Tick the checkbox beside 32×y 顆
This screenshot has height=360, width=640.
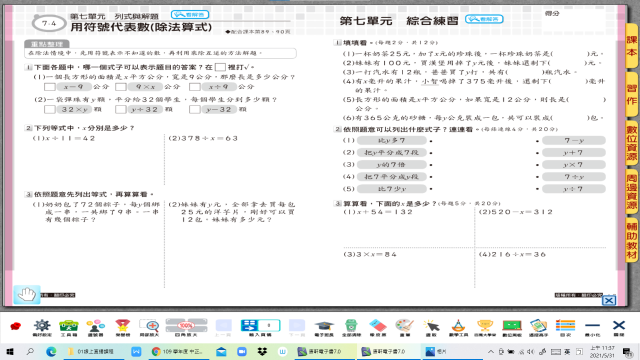(x=50, y=109)
